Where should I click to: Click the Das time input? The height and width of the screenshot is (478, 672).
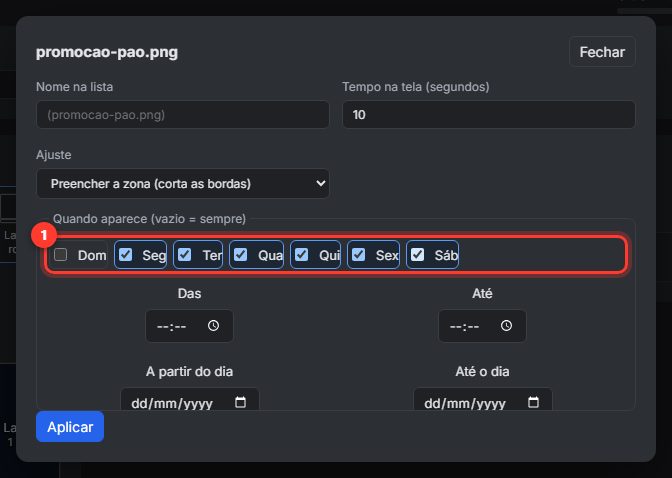click(x=189, y=326)
